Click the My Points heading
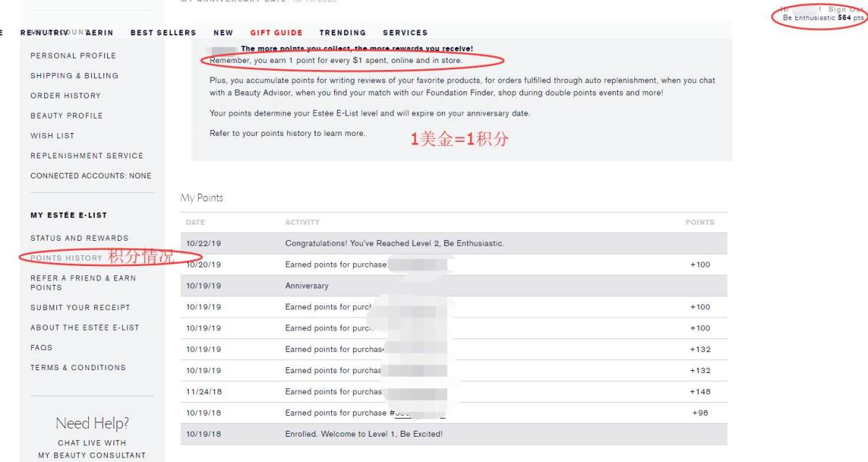868x462 pixels. [202, 197]
